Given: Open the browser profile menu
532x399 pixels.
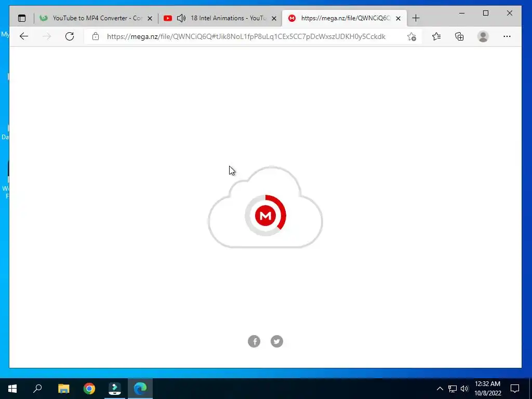Looking at the screenshot, I should (483, 36).
